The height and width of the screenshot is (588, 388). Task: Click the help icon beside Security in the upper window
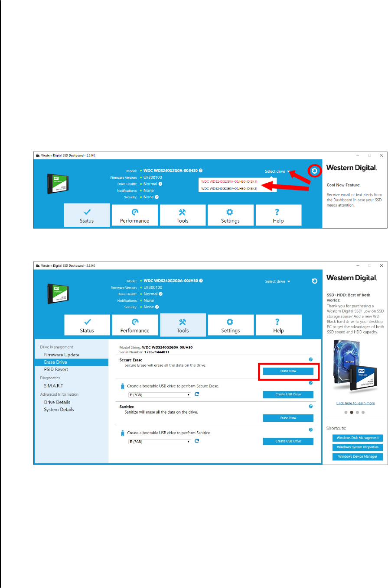[157, 197]
